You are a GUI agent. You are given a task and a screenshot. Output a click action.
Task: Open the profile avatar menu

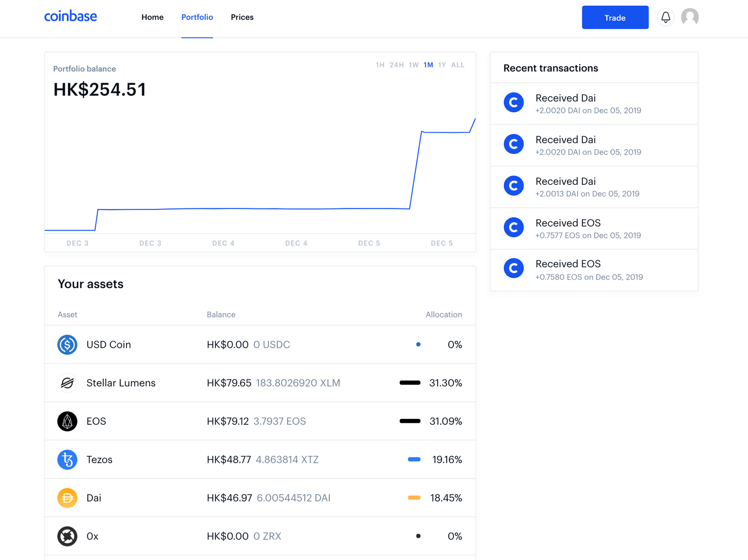690,17
